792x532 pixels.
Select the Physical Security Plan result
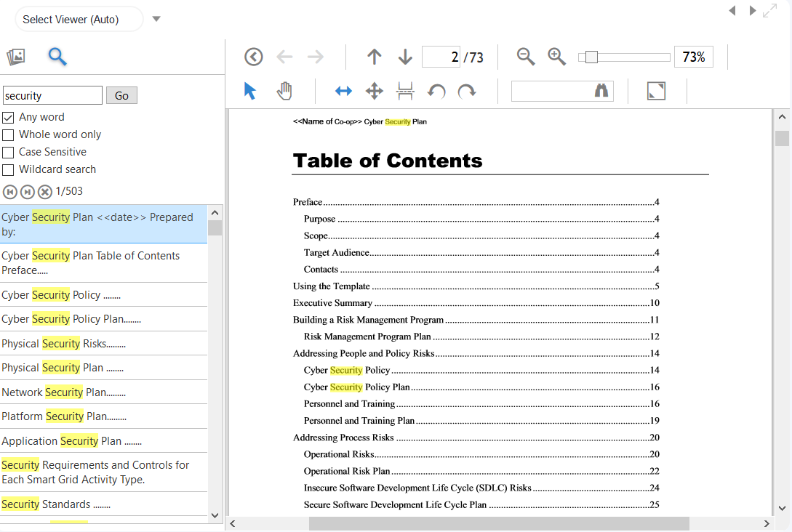103,368
